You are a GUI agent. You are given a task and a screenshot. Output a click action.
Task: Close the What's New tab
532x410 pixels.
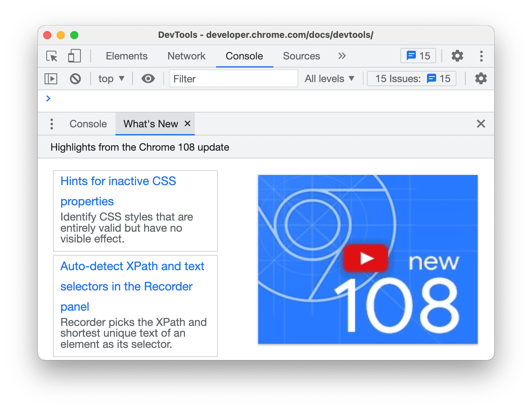[x=187, y=124]
